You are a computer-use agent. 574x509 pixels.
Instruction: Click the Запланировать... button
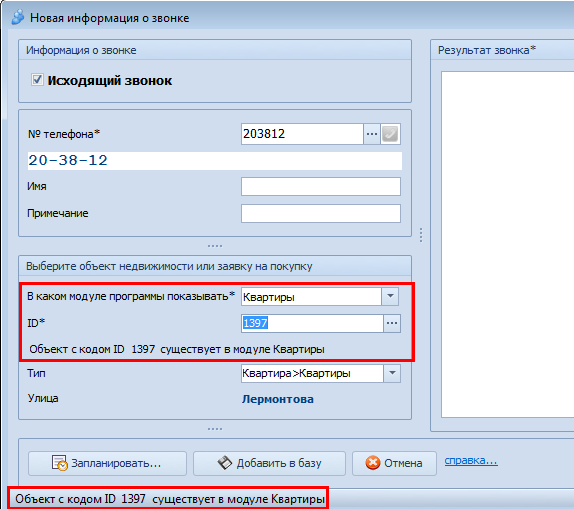click(x=107, y=463)
